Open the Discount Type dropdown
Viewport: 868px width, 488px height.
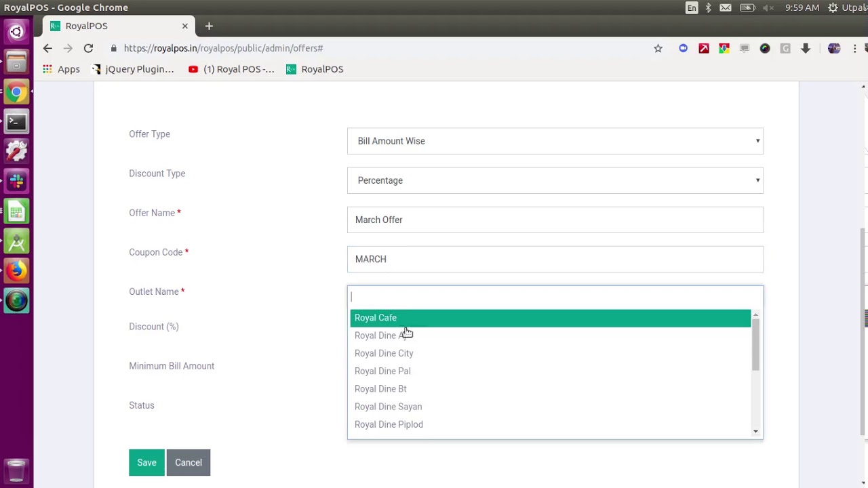pyautogui.click(x=555, y=180)
